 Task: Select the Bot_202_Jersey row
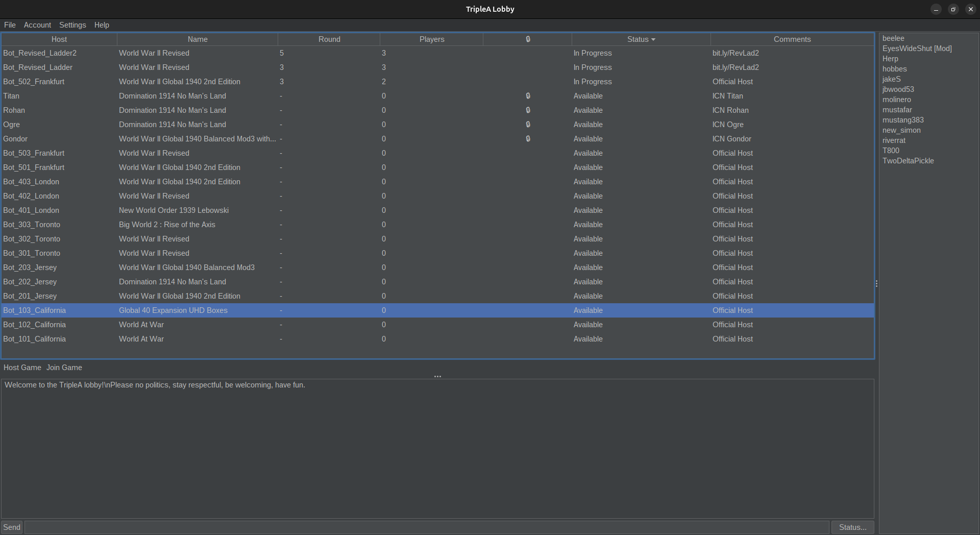[x=437, y=282]
